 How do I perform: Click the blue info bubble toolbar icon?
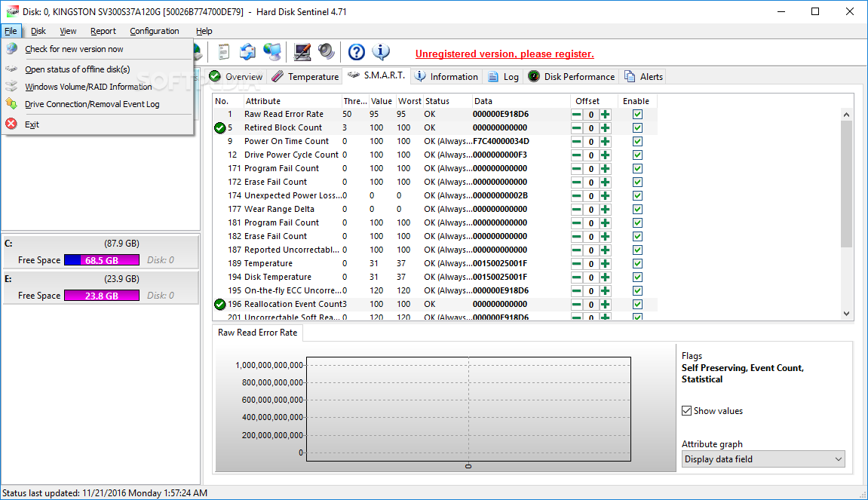(381, 52)
